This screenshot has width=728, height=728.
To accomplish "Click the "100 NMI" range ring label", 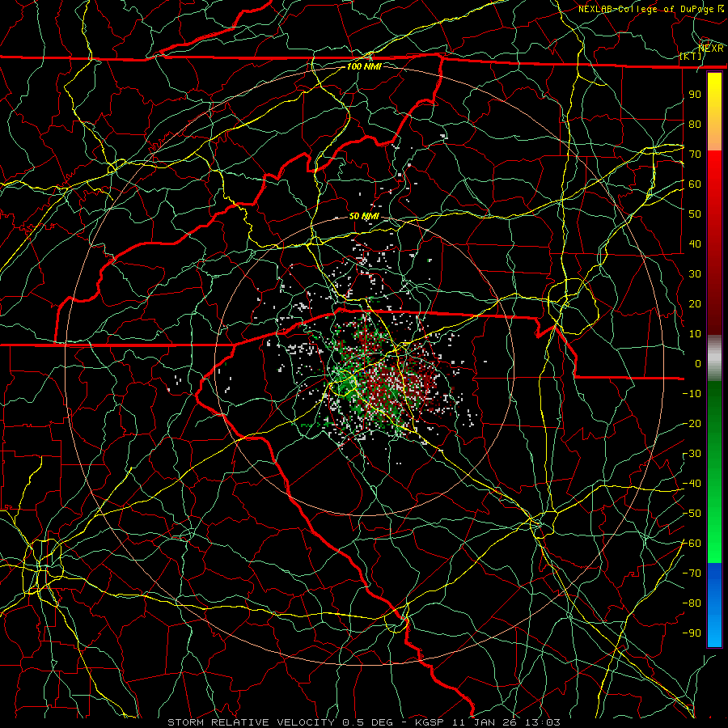I will pos(364,66).
